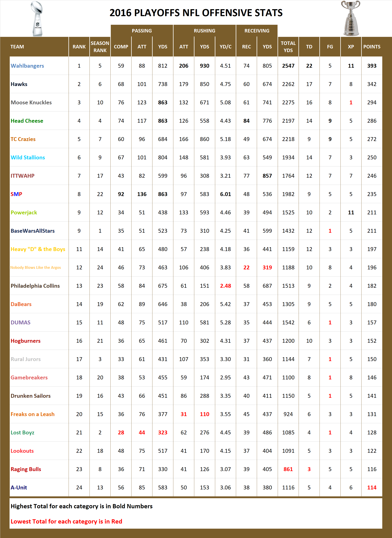Screen dimensions: 392x538
Task: Select the TOTAL YDS column header
Action: click(x=288, y=47)
